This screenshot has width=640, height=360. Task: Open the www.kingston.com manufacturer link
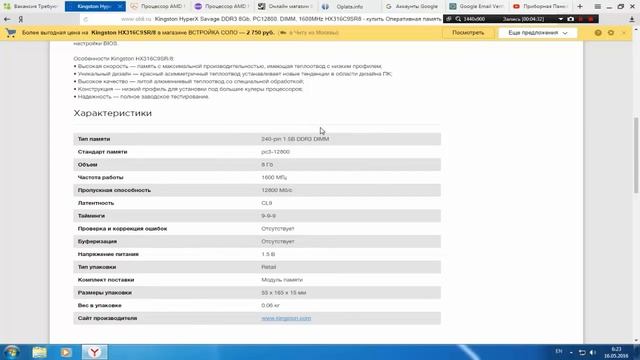[286, 318]
